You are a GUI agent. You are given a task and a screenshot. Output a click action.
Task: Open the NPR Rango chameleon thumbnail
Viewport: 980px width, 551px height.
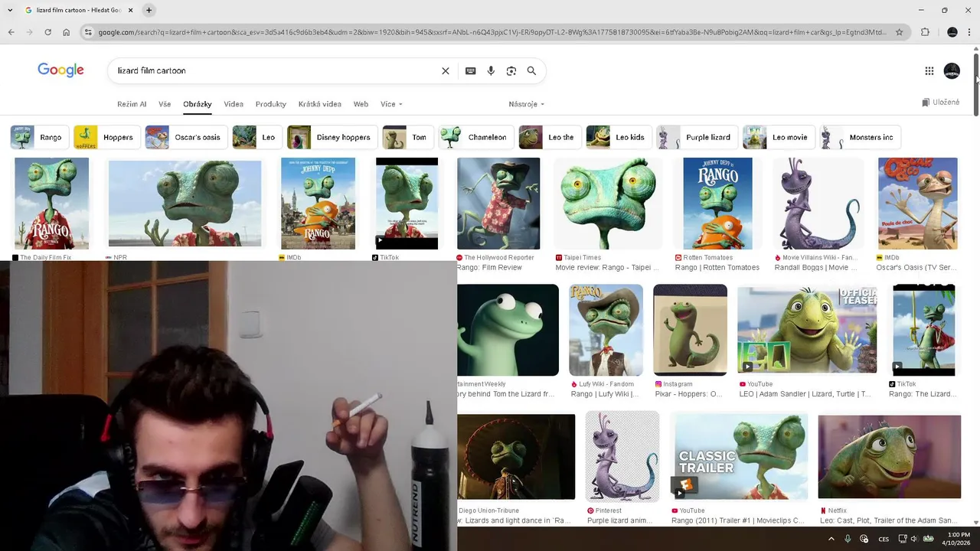click(x=185, y=204)
